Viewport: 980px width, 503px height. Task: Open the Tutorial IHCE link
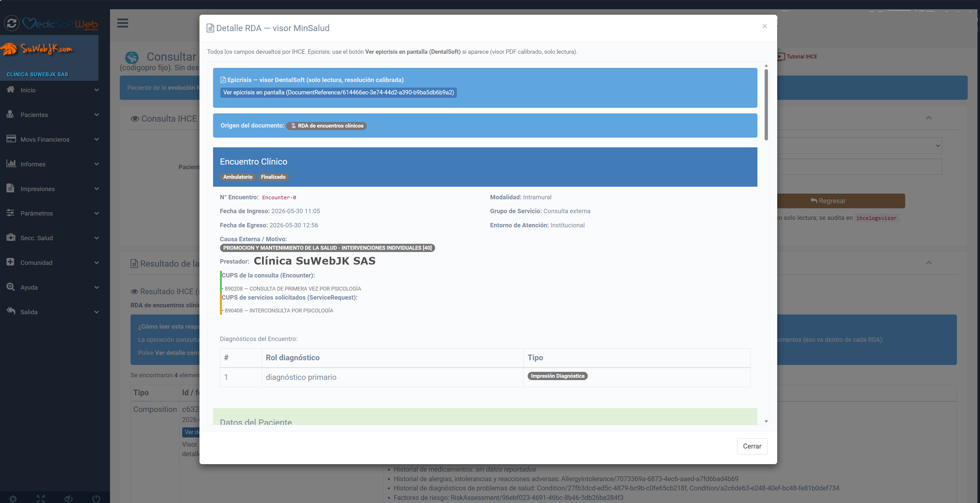[x=802, y=57]
